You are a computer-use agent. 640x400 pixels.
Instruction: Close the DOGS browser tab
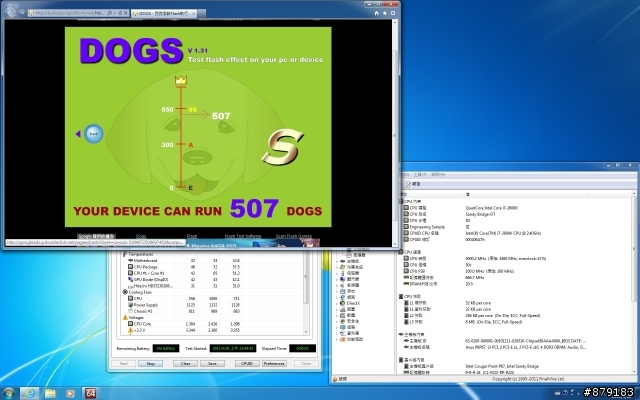click(194, 13)
